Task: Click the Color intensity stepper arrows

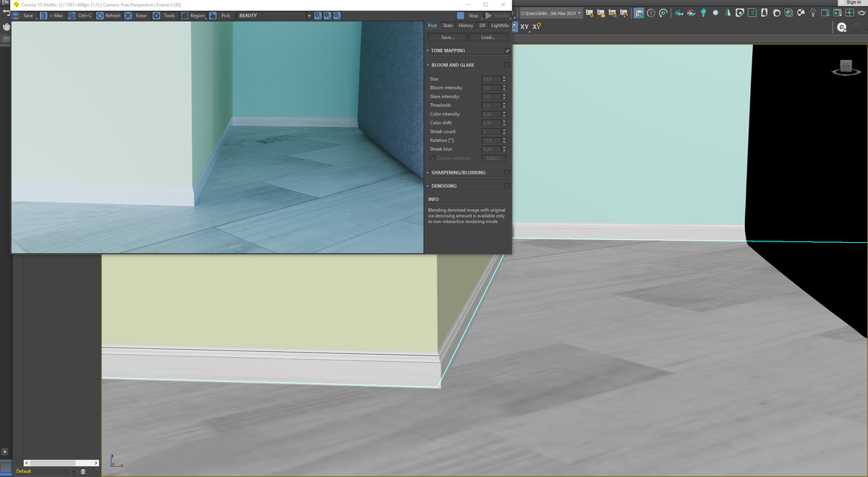Action: point(504,114)
